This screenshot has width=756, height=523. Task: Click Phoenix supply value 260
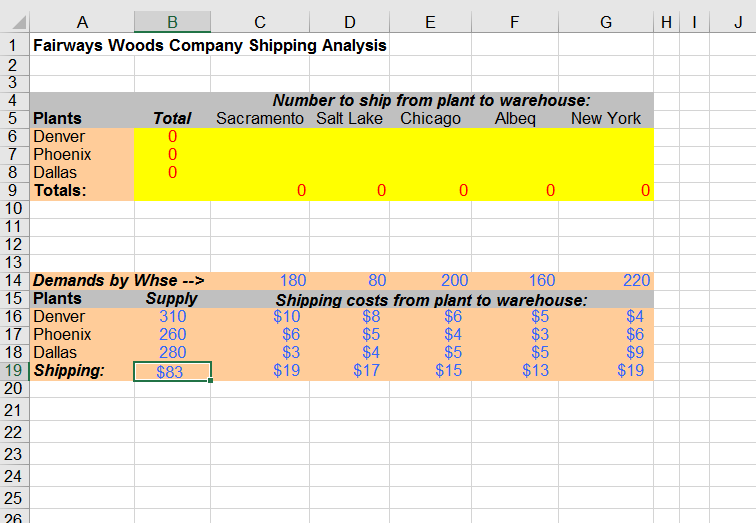[172, 335]
